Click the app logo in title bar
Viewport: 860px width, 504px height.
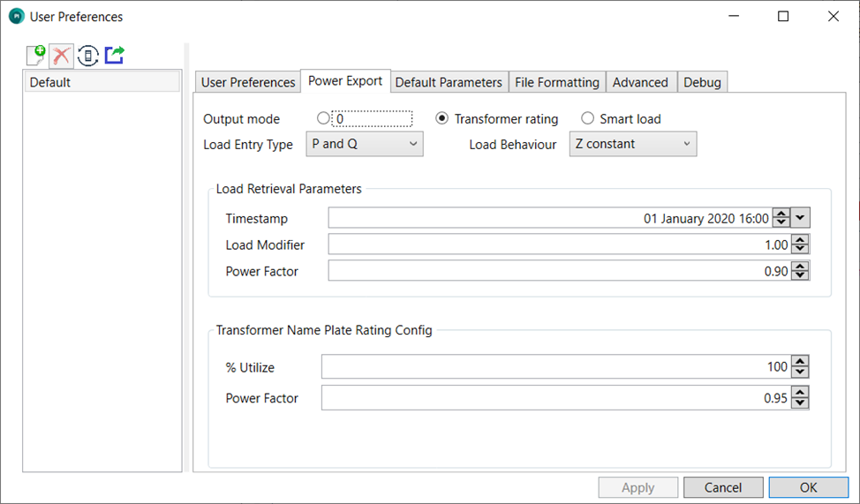point(16,17)
